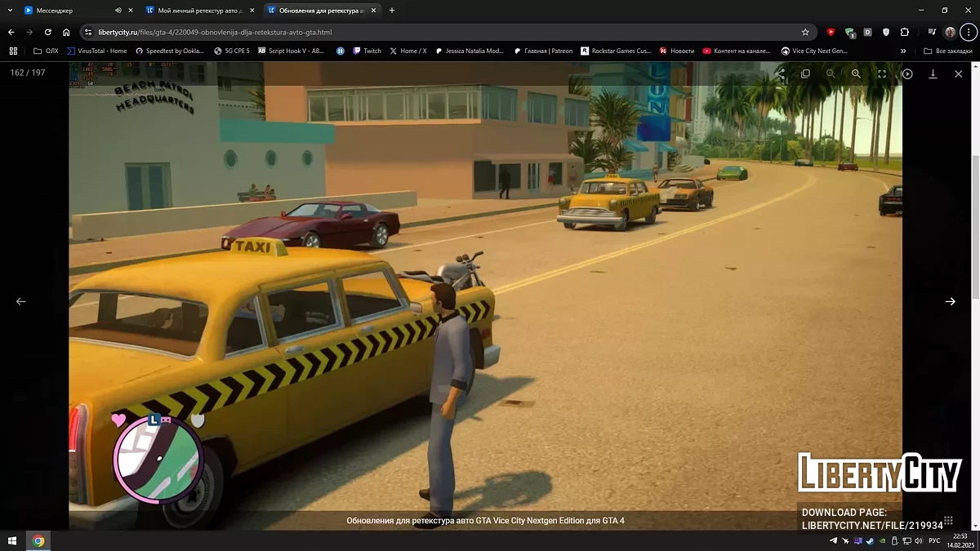
Task: Start the gallery slideshow autoplay
Action: [x=907, y=73]
